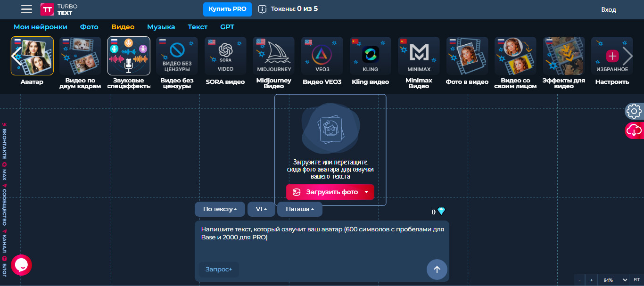Open the По тексту dropdown

tap(220, 209)
